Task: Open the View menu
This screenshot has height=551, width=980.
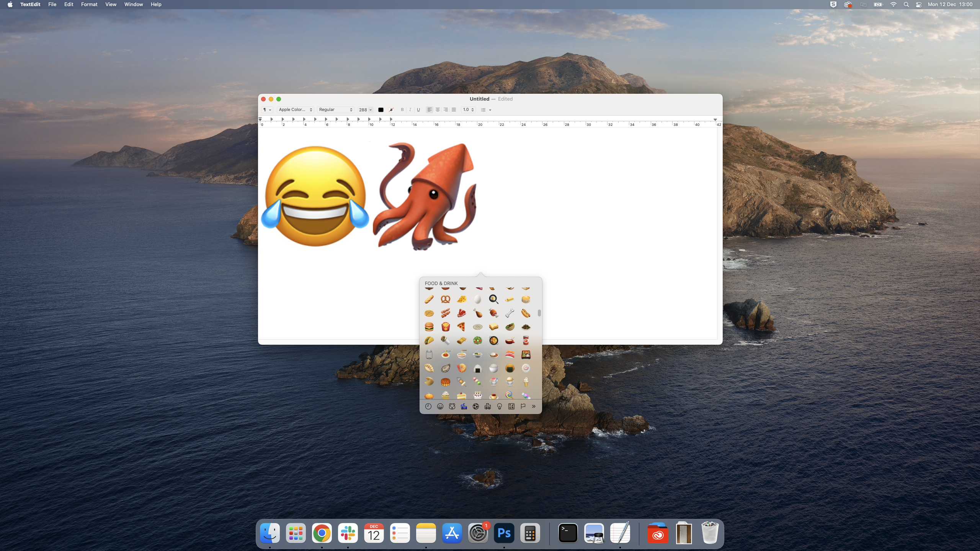Action: point(111,5)
